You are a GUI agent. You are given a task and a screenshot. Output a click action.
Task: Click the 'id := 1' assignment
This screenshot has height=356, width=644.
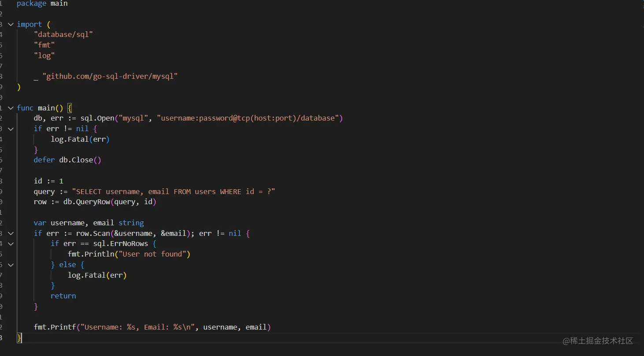coord(48,181)
